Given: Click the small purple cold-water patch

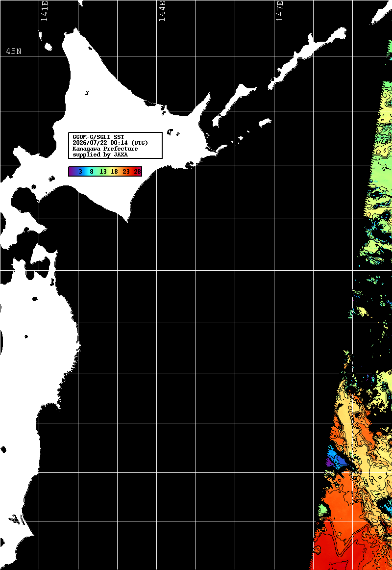Looking at the screenshot, I should (x=328, y=463).
